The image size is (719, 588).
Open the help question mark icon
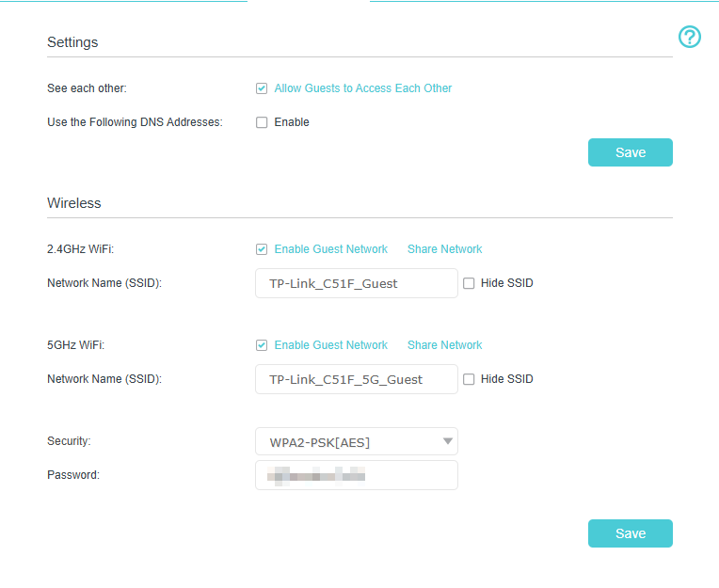pyautogui.click(x=690, y=37)
